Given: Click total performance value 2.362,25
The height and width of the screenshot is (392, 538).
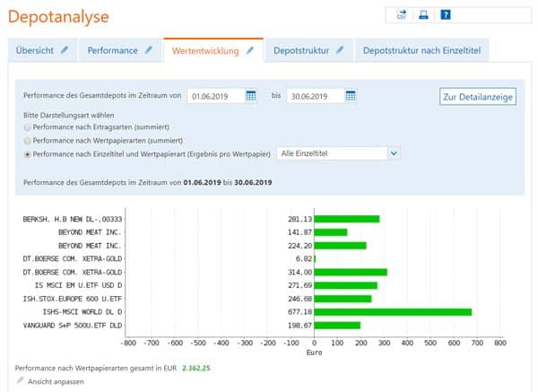Looking at the screenshot, I should [x=195, y=368].
